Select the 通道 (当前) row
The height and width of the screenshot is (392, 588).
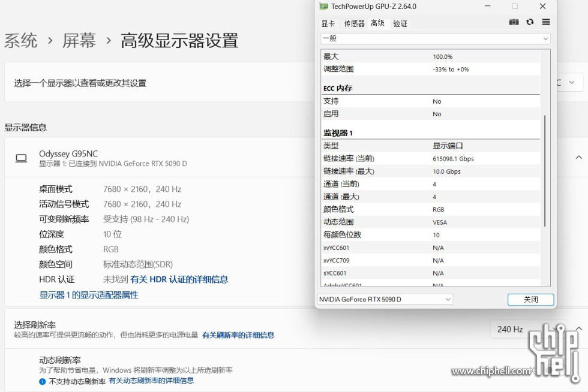coord(431,184)
